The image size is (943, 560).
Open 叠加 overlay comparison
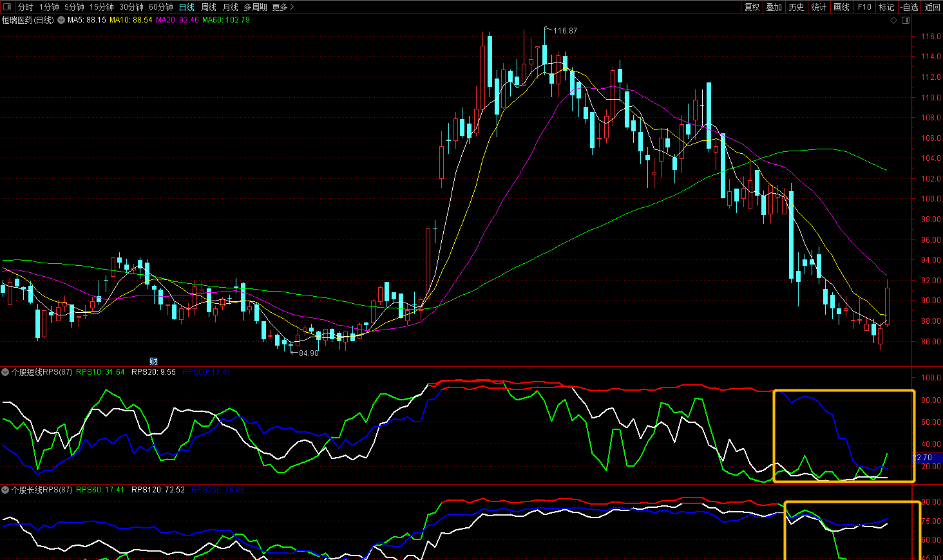774,7
